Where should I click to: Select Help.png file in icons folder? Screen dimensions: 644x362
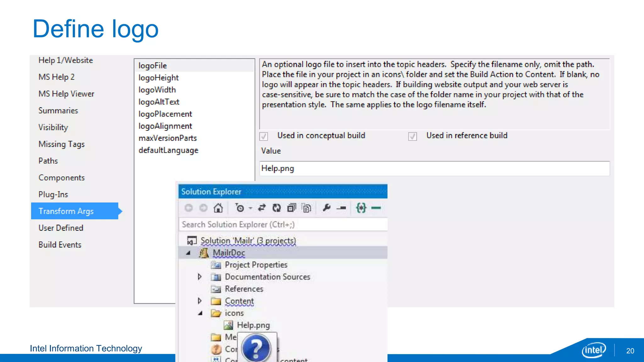[253, 325]
